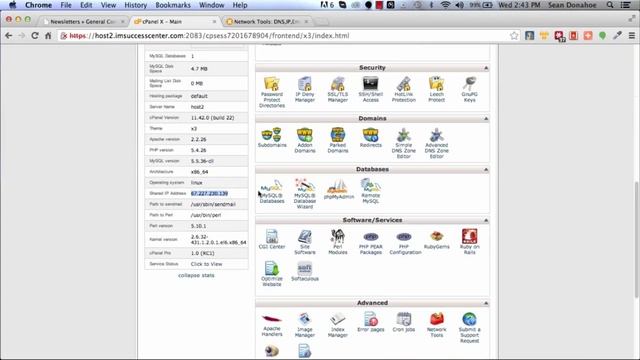Screen dimensions: 640x360
Task: Open MySQL Database Wizard
Action: click(x=305, y=193)
